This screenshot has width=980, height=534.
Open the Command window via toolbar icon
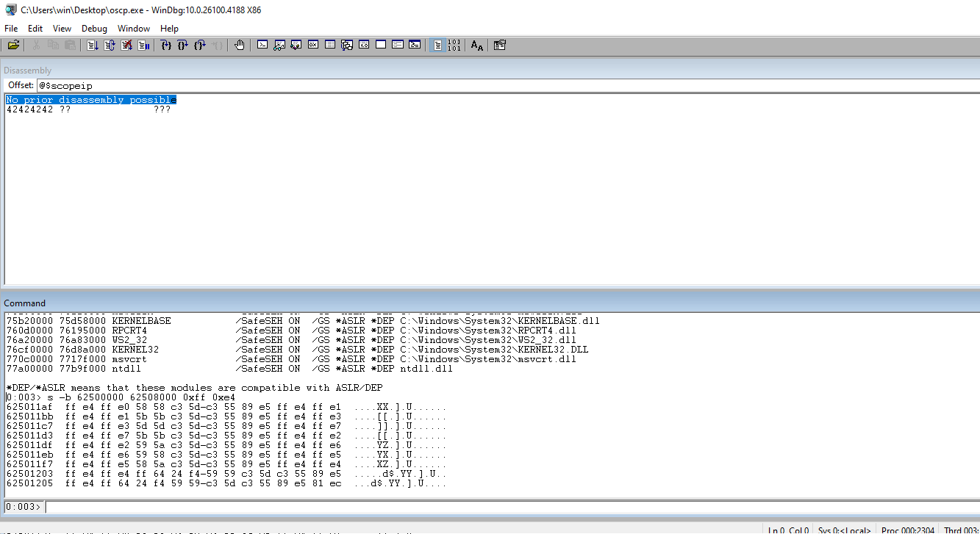tap(262, 46)
